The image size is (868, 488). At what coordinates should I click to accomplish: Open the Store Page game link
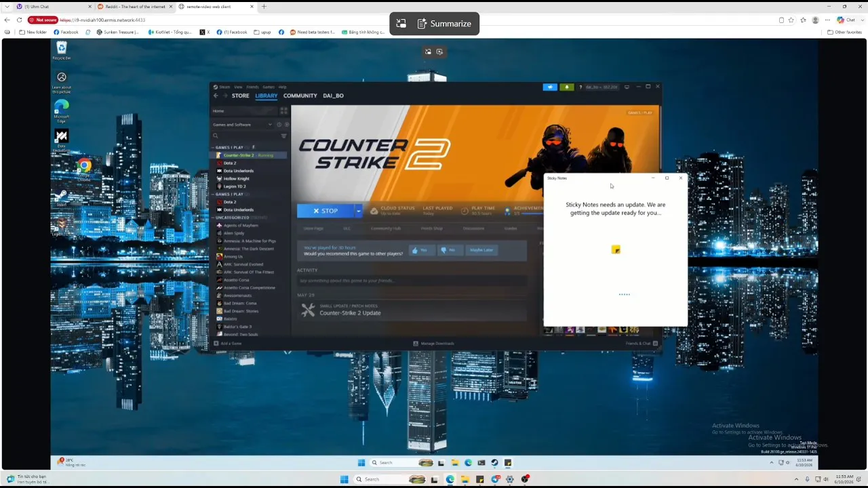[x=313, y=228]
